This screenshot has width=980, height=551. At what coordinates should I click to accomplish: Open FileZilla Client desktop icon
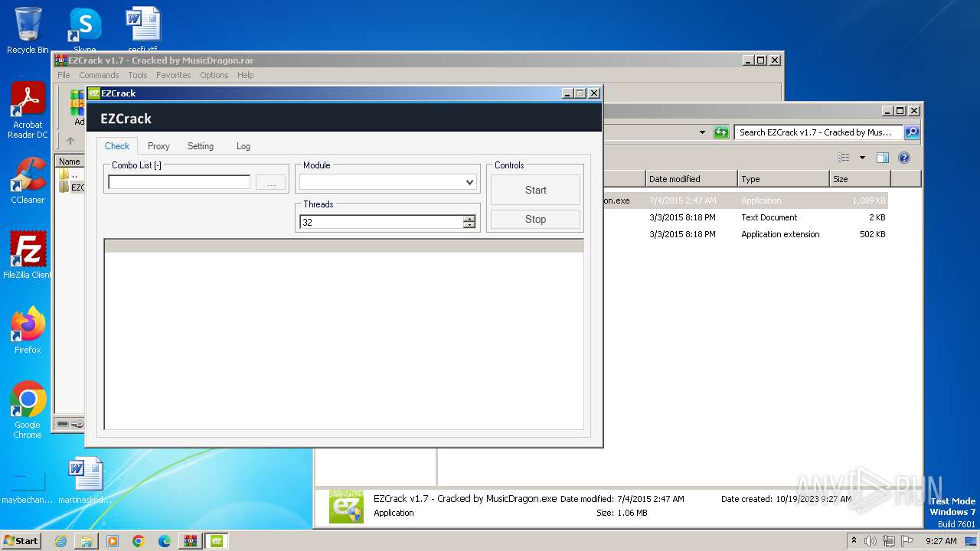(28, 255)
